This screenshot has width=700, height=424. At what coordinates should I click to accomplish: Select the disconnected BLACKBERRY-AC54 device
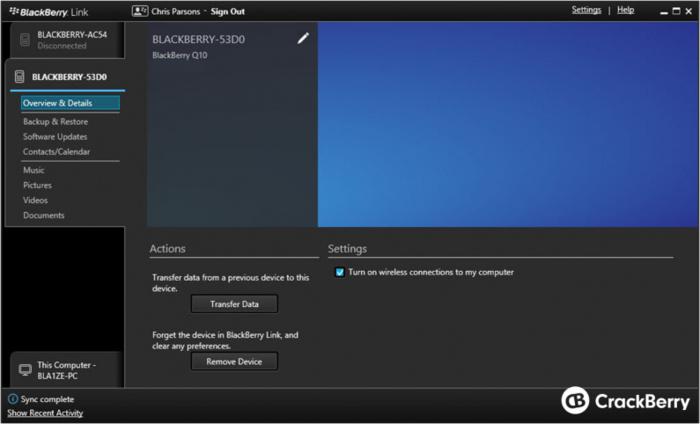click(x=66, y=40)
